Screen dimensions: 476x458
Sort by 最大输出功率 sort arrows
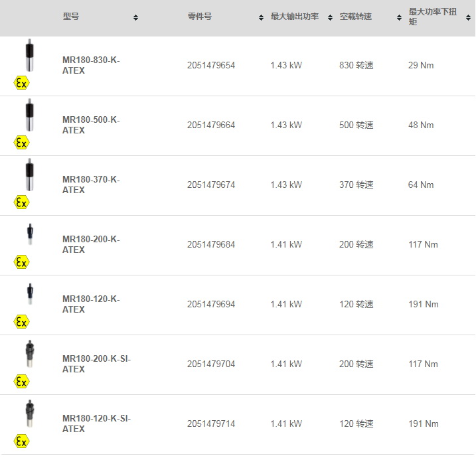pos(331,18)
